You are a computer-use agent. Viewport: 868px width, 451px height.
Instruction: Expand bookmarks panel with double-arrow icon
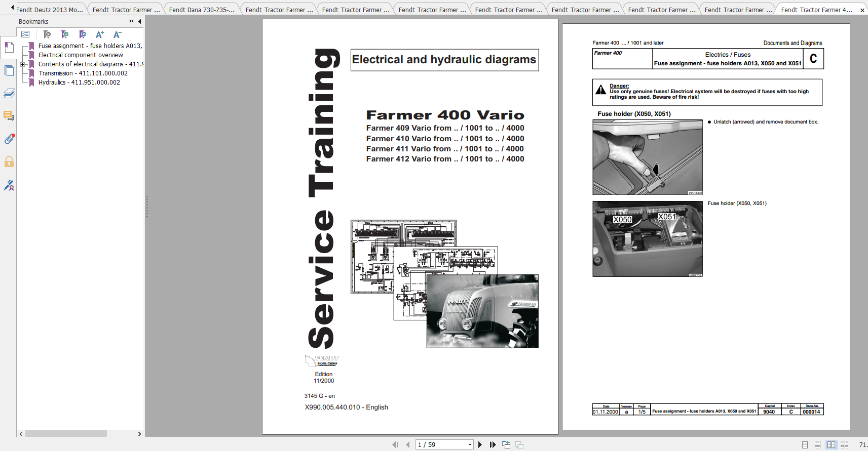tap(132, 21)
